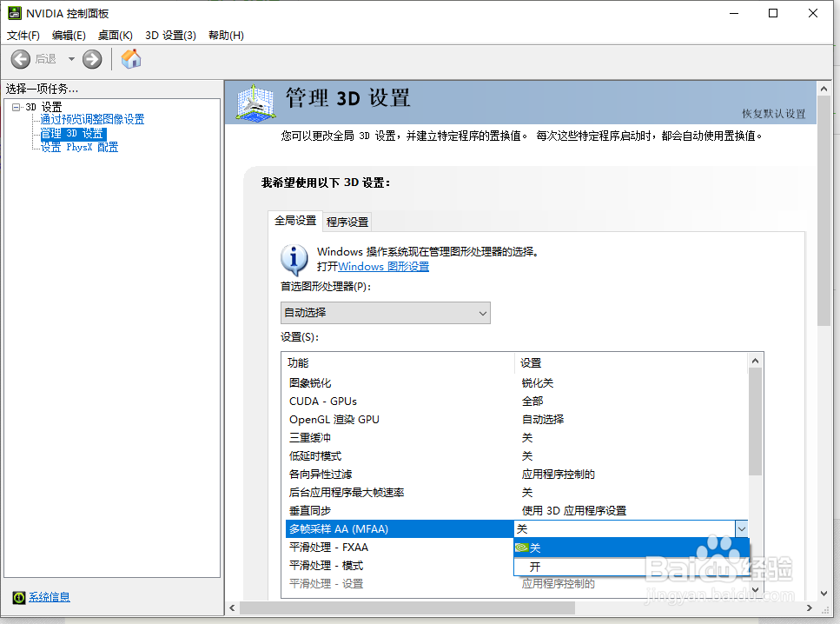Click the Manage 3D settings header icon
This screenshot has height=624, width=840.
click(x=256, y=102)
